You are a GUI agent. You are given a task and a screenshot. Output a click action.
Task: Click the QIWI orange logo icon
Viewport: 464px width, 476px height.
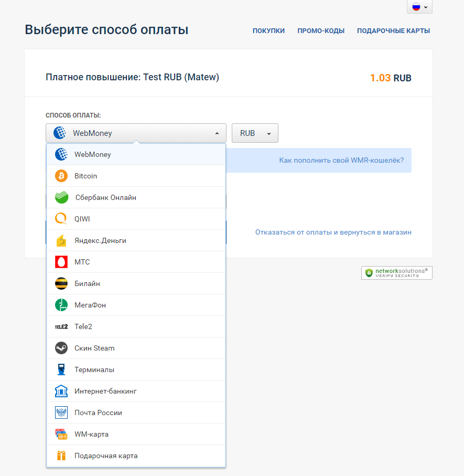click(x=61, y=219)
